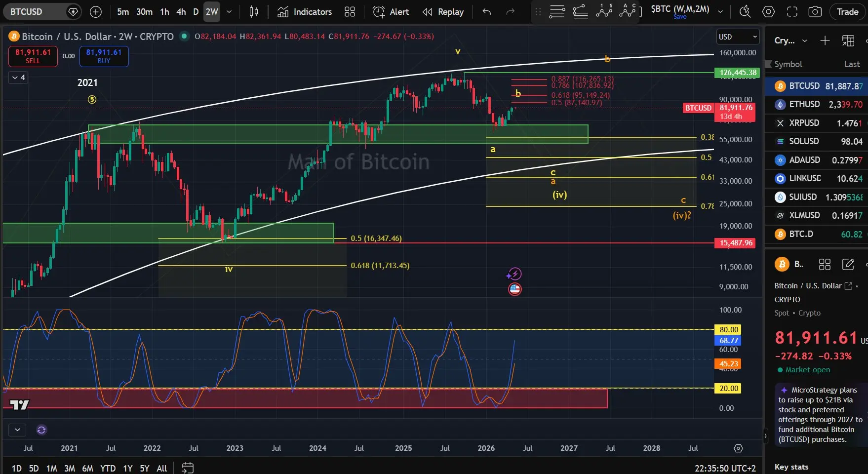Open details grid icon beside Bitcoin symbol
The height and width of the screenshot is (474, 868).
[825, 265]
